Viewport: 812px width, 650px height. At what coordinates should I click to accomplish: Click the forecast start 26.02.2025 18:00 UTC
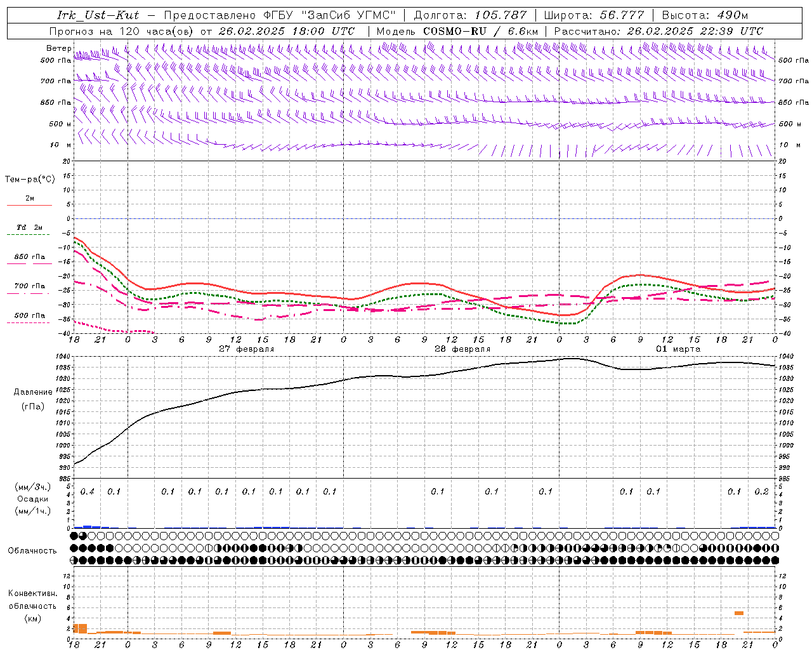(x=286, y=31)
